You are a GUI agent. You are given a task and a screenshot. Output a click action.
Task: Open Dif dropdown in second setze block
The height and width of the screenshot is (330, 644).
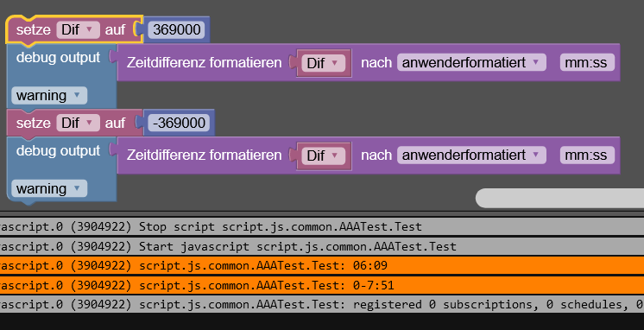[x=78, y=123]
